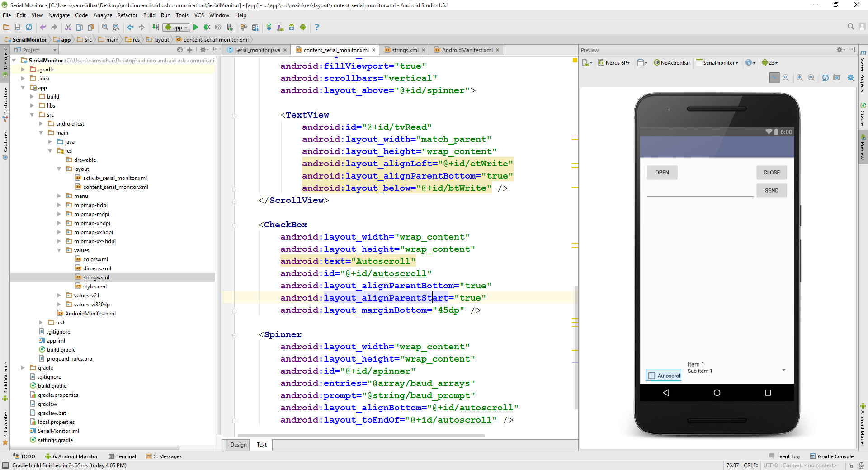Toggle 1:1 actual size preview
Image resolution: width=868 pixels, height=470 pixels.
point(786,78)
